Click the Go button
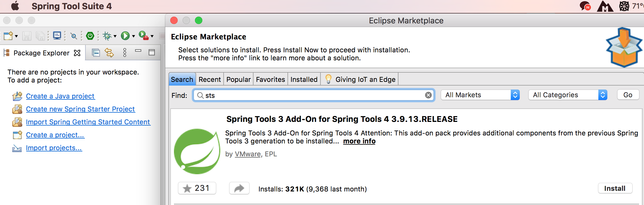The height and width of the screenshot is (205, 644). pyautogui.click(x=628, y=95)
